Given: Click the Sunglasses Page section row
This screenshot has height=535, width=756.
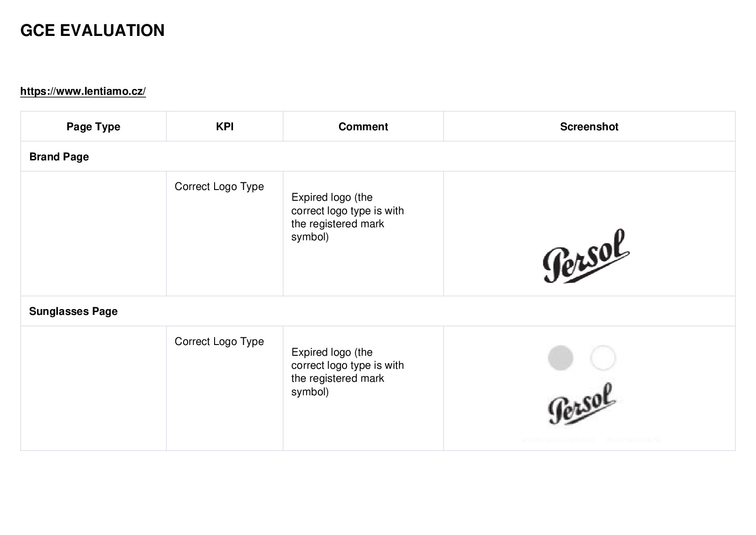Looking at the screenshot, I should click(x=378, y=311).
